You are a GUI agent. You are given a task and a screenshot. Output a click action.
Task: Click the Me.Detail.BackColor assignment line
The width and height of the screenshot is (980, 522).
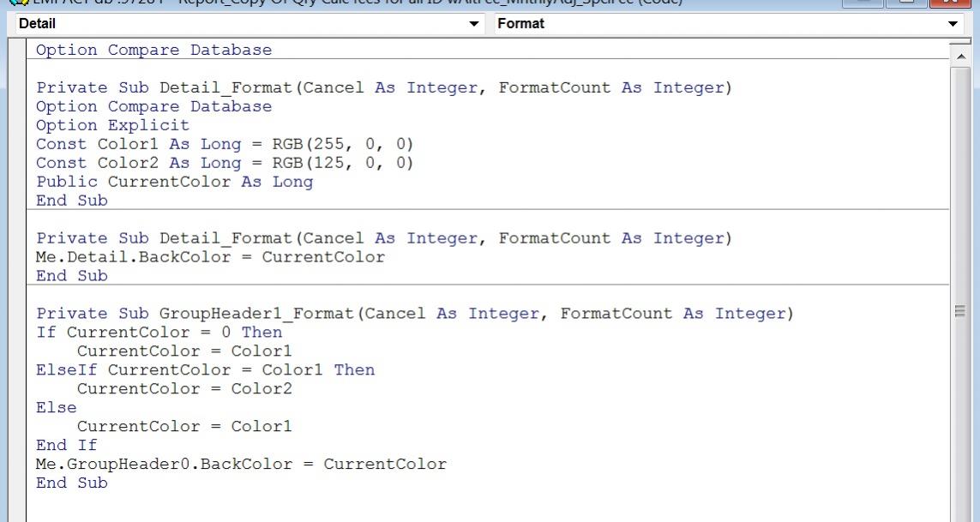(210, 257)
